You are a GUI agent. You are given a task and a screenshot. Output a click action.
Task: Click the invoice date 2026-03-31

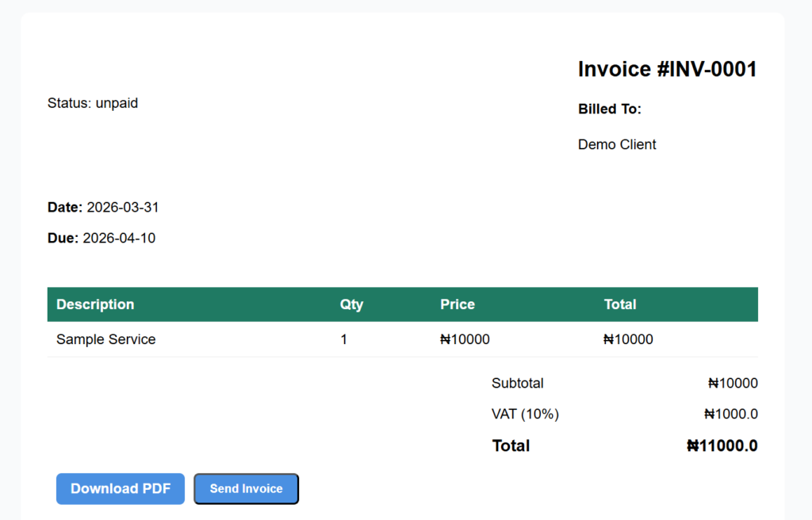coord(123,208)
